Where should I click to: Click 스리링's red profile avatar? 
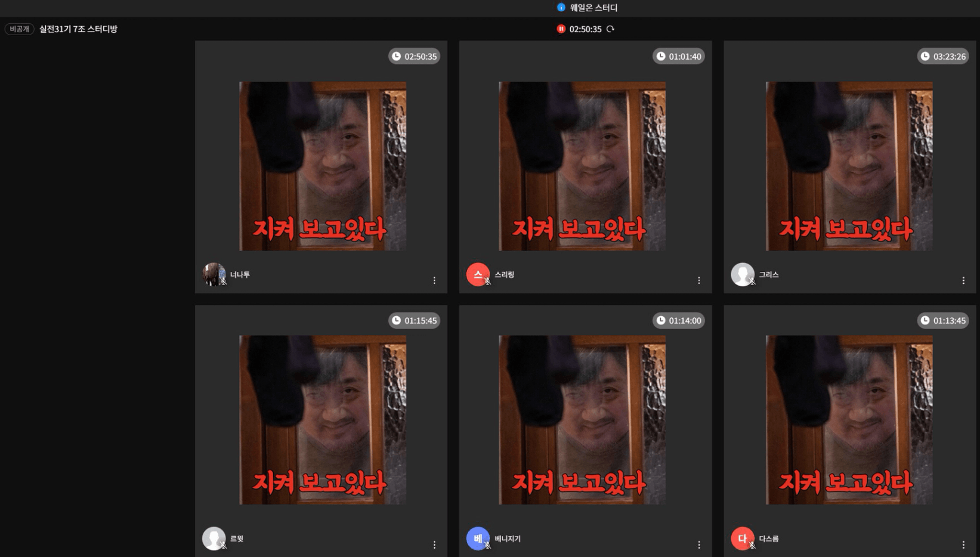(x=478, y=274)
